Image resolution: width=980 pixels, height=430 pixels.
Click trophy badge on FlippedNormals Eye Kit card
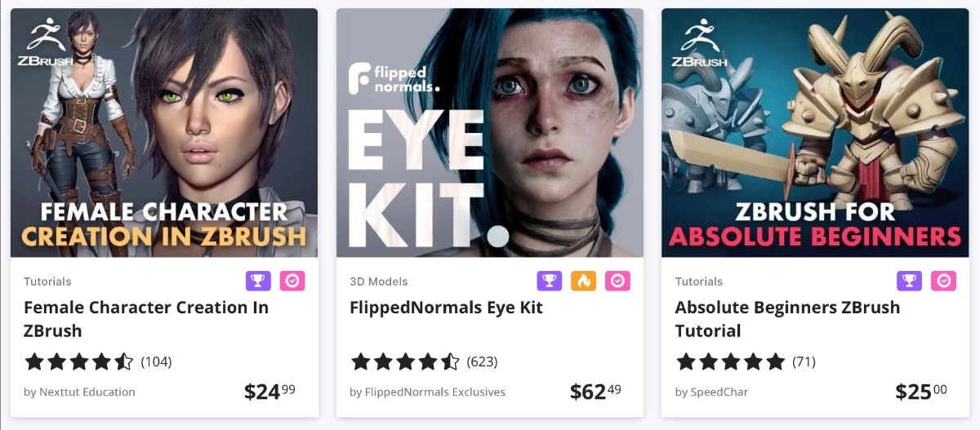550,281
